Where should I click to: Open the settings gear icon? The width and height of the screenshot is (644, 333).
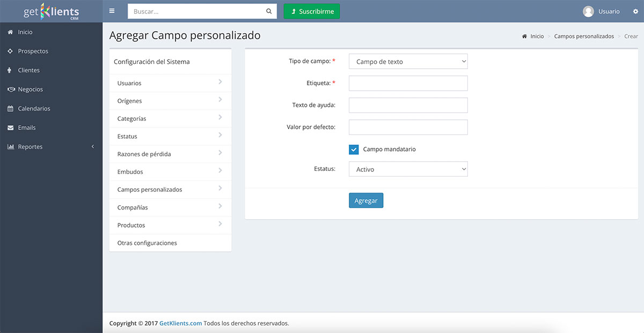pos(636,11)
